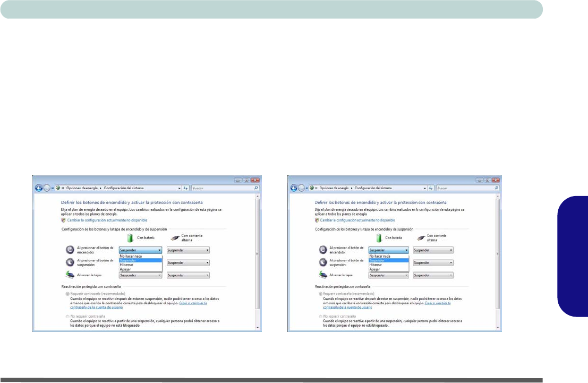Go back in the right window
The image size is (588, 383).
coord(294,188)
